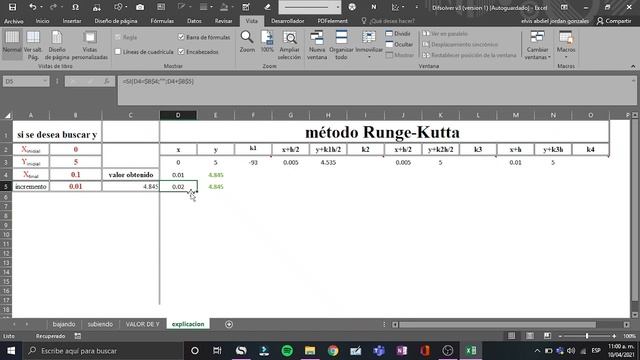Collapse the ribbon with the chevron
640x360 pixels.
tap(633, 66)
